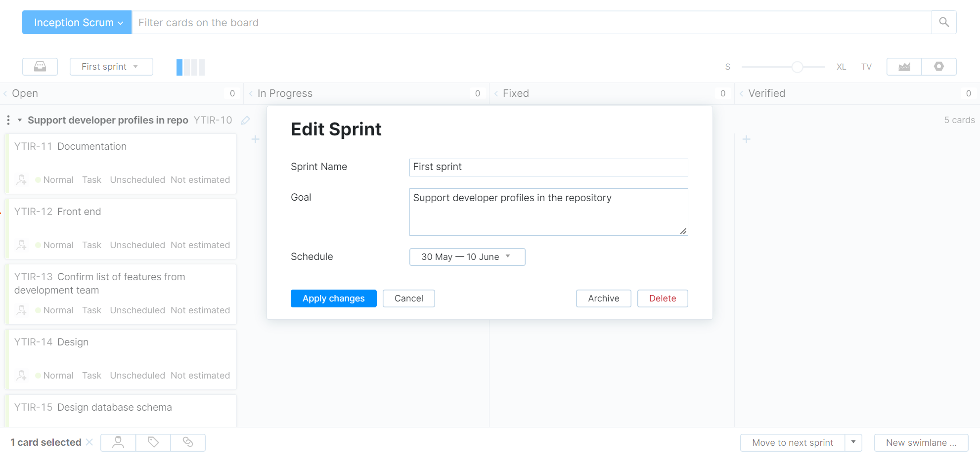Start a search with the magnifier icon

click(944, 22)
